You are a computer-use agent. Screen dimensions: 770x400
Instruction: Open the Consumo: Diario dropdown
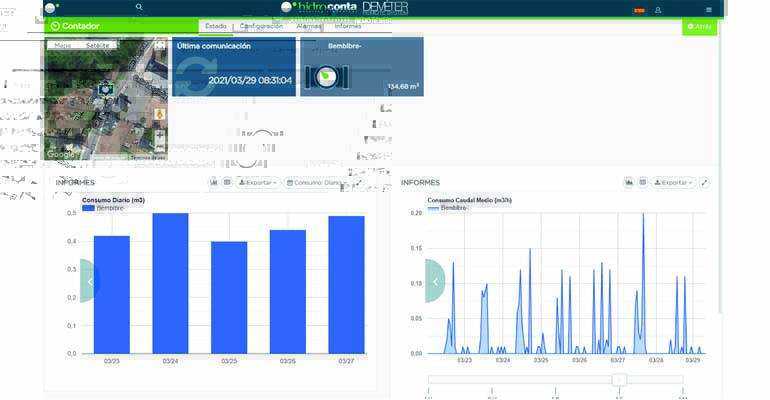(317, 183)
